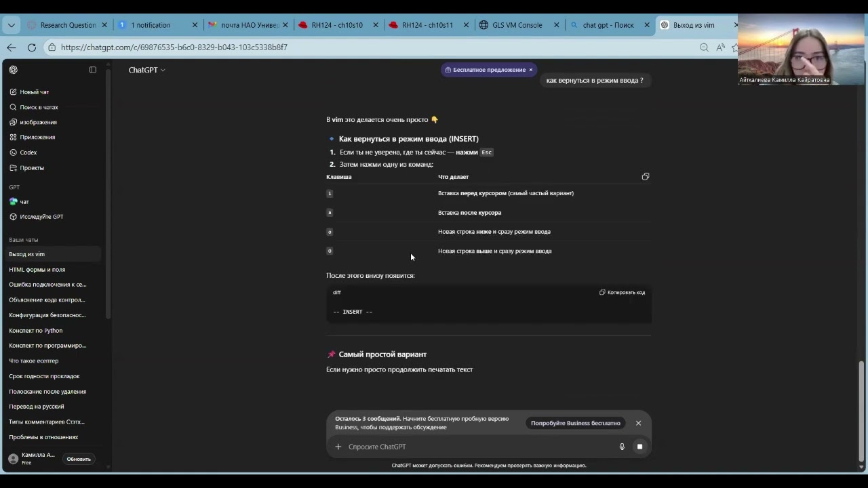Open the Конспект по программиро... chat
The height and width of the screenshot is (488, 868).
53,345
